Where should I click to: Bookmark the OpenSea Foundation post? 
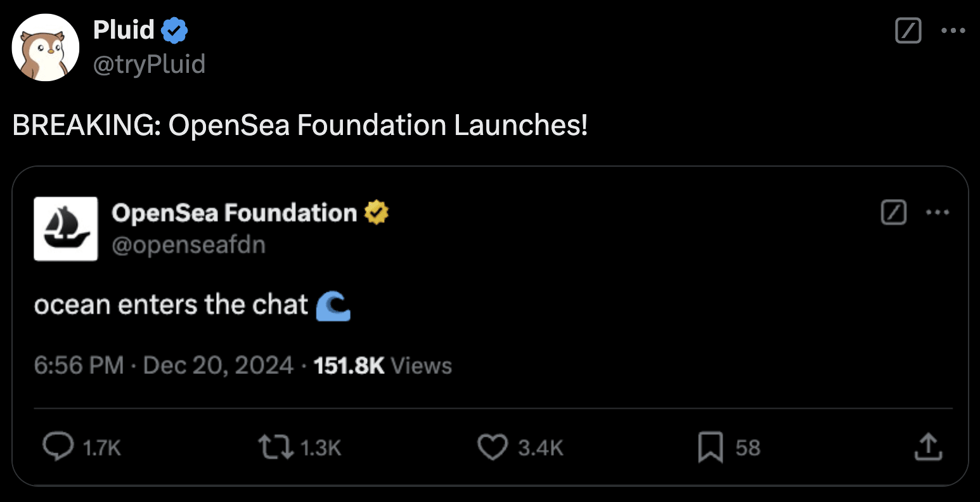coord(710,447)
